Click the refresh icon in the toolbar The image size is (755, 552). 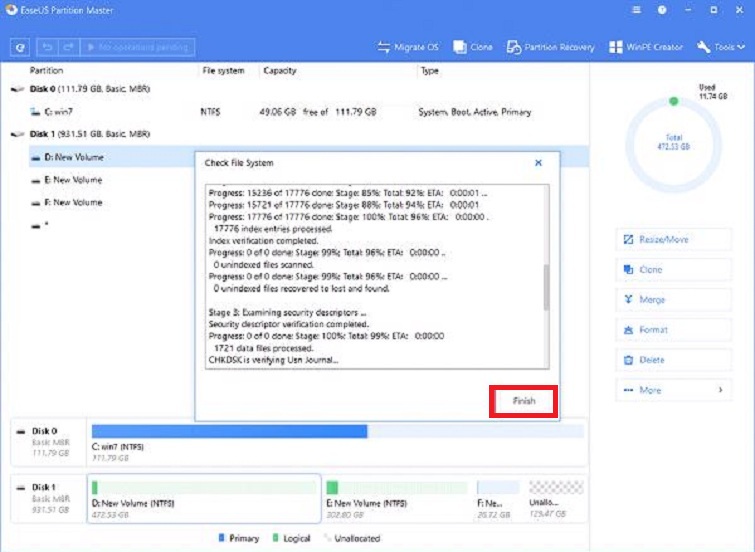click(x=20, y=47)
